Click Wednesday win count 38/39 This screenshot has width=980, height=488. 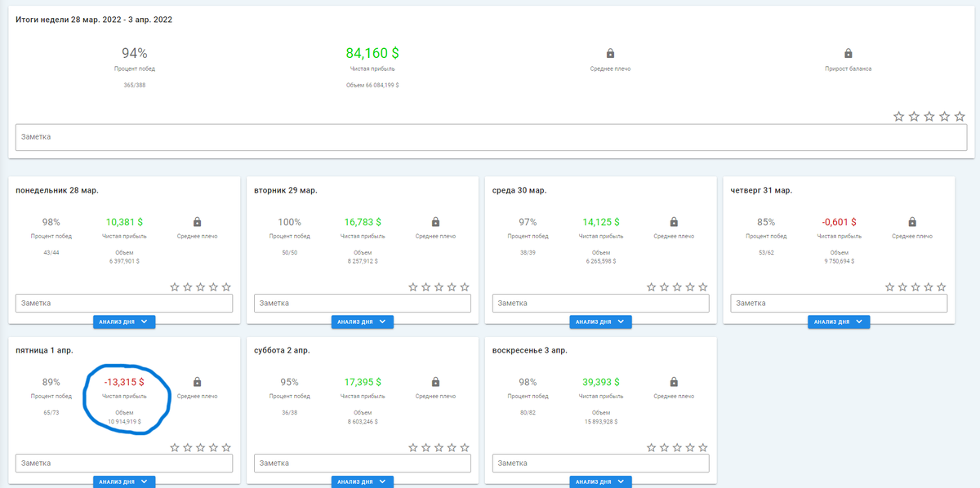coord(528,253)
